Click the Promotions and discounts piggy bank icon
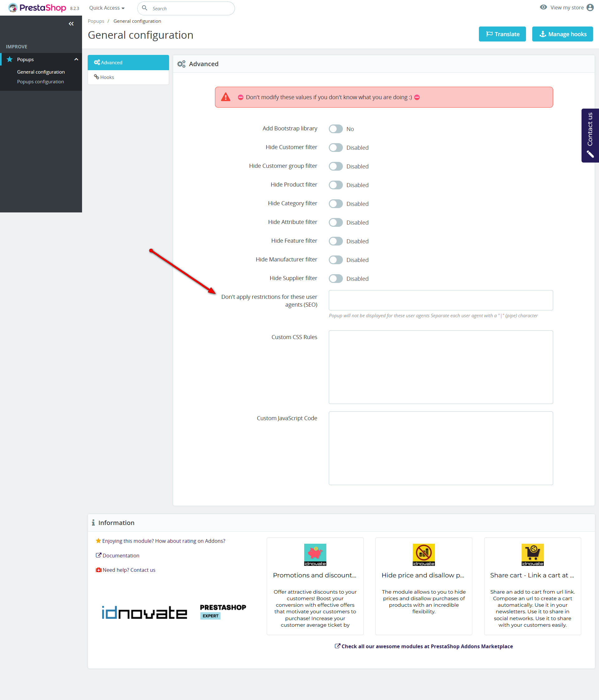Image resolution: width=599 pixels, height=700 pixels. pyautogui.click(x=315, y=554)
